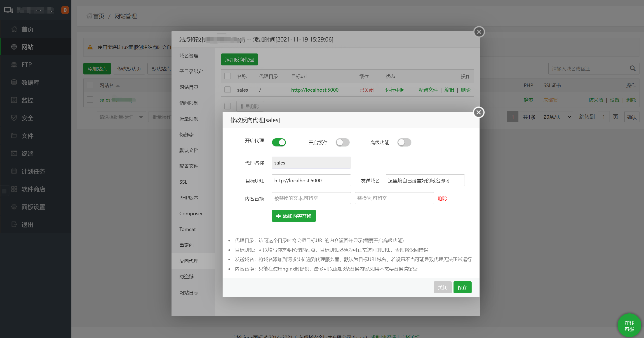The image size is (644, 338).
Task: Select SSL tab in site management panel
Action: pos(183,182)
